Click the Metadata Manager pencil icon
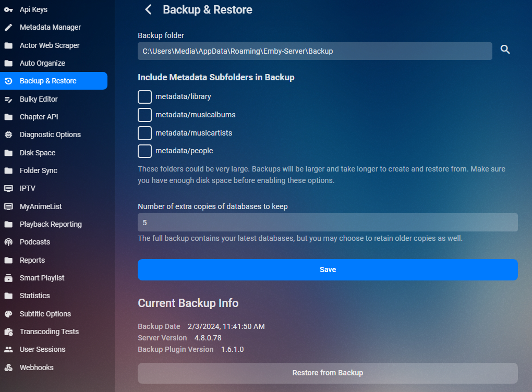The width and height of the screenshot is (532, 392). click(x=8, y=28)
